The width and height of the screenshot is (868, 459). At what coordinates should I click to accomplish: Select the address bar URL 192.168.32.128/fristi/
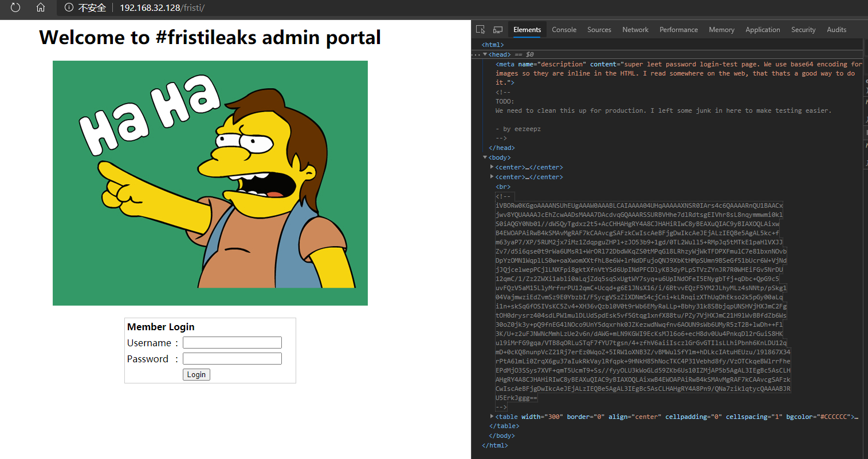click(x=162, y=7)
